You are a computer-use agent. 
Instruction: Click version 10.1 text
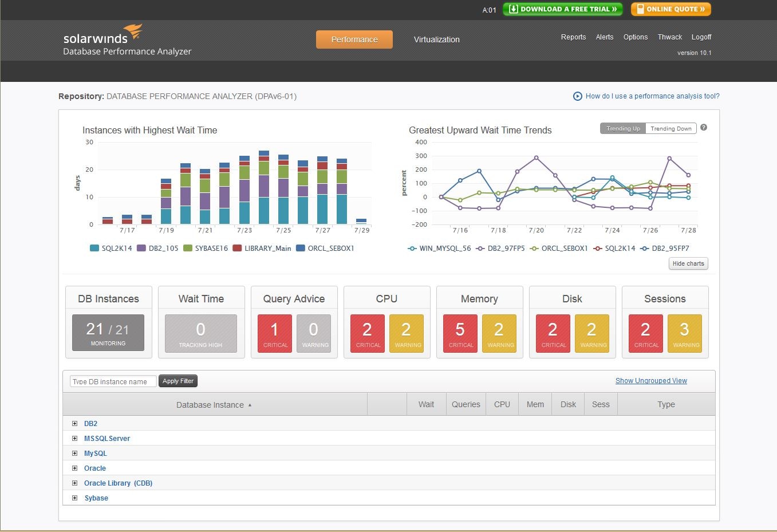[694, 53]
